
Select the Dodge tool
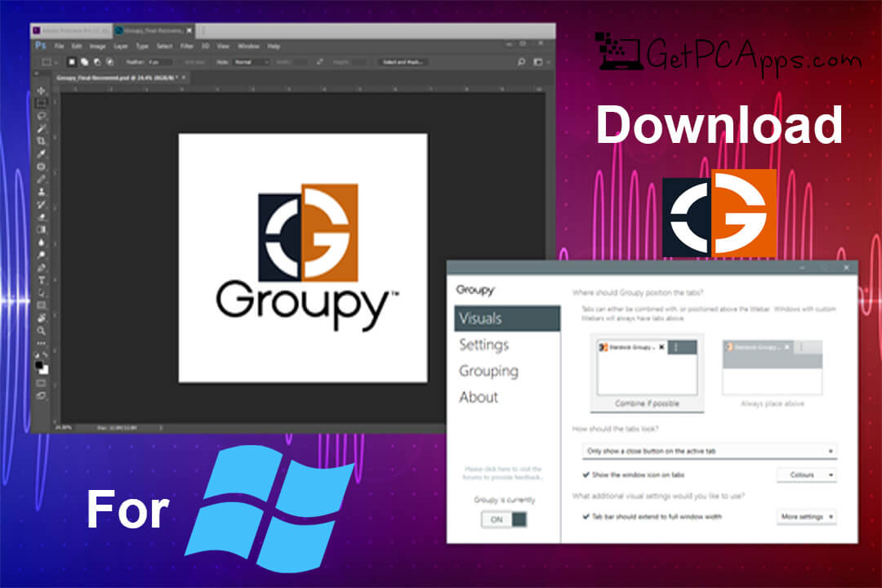coord(41,255)
